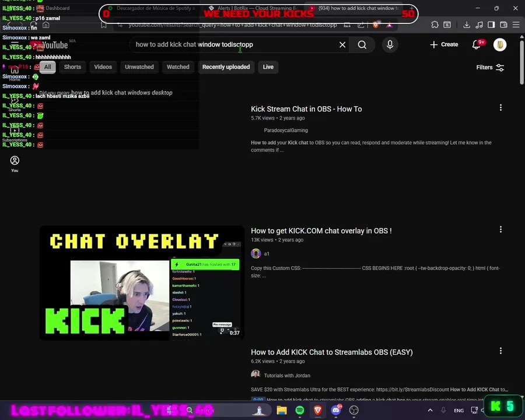Open options for Kick Stream Chat in OBS video

pyautogui.click(x=501, y=107)
